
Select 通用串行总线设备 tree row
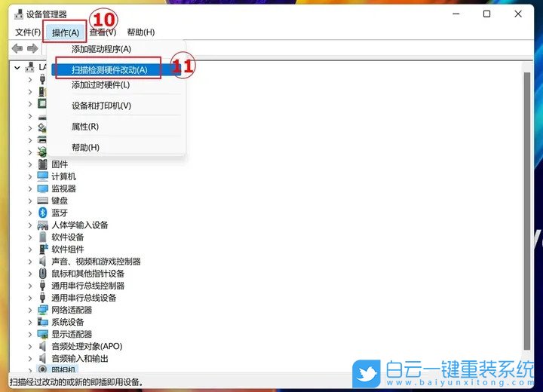(84, 298)
